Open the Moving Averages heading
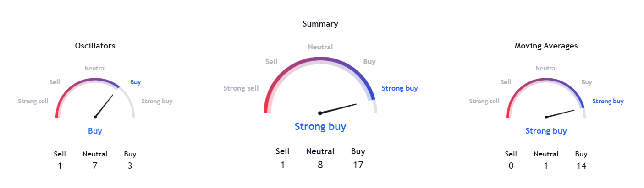The image size is (644, 188). 546,46
